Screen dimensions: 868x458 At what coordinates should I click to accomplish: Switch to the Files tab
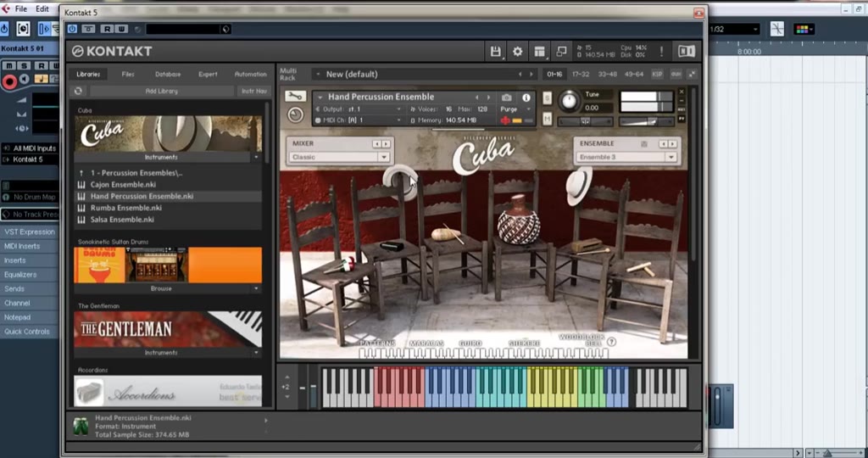tap(128, 74)
